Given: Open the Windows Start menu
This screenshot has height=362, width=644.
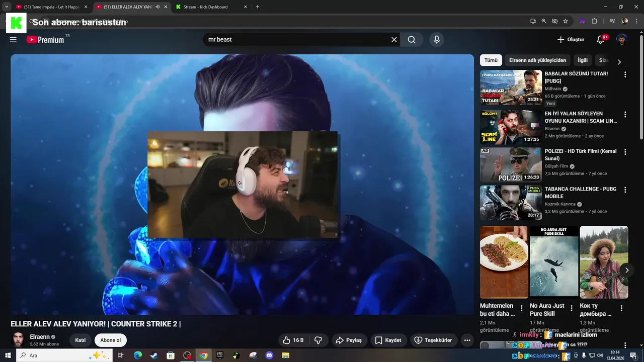Looking at the screenshot, I should (x=8, y=355).
